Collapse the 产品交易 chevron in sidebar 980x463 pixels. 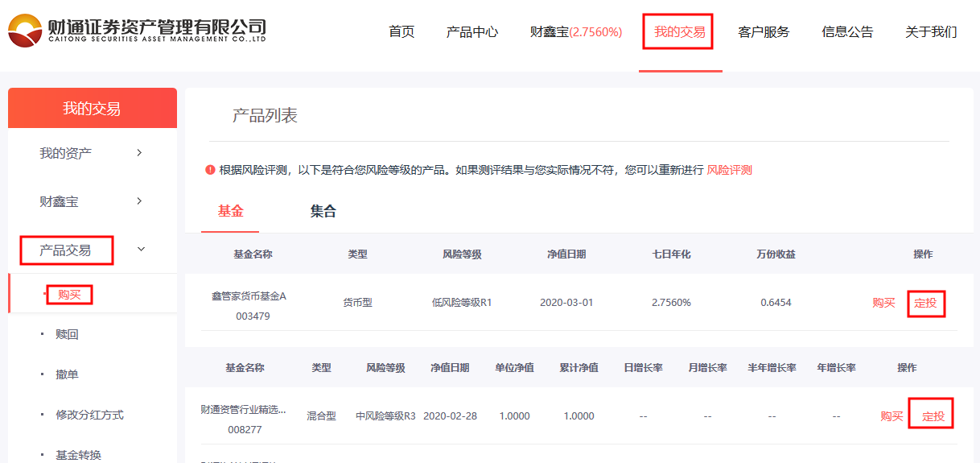pyautogui.click(x=141, y=250)
